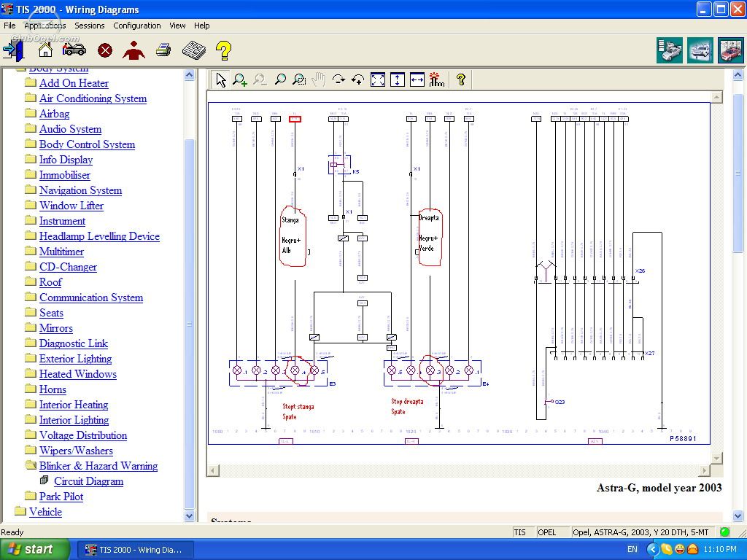Select the hand pan tool
The width and height of the screenshot is (747, 560).
point(318,79)
